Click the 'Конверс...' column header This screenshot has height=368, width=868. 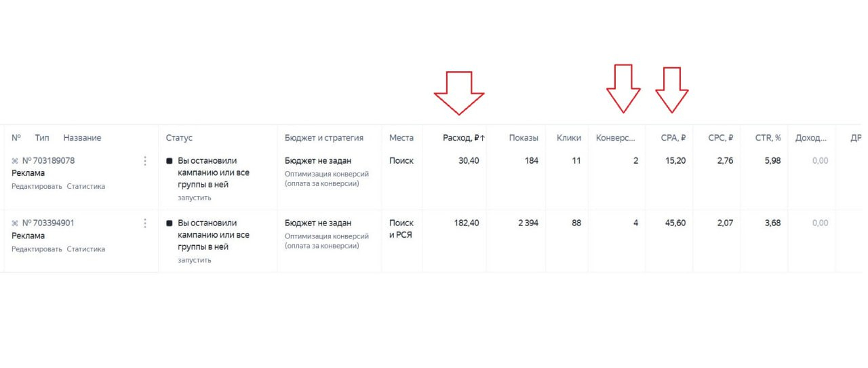click(616, 138)
